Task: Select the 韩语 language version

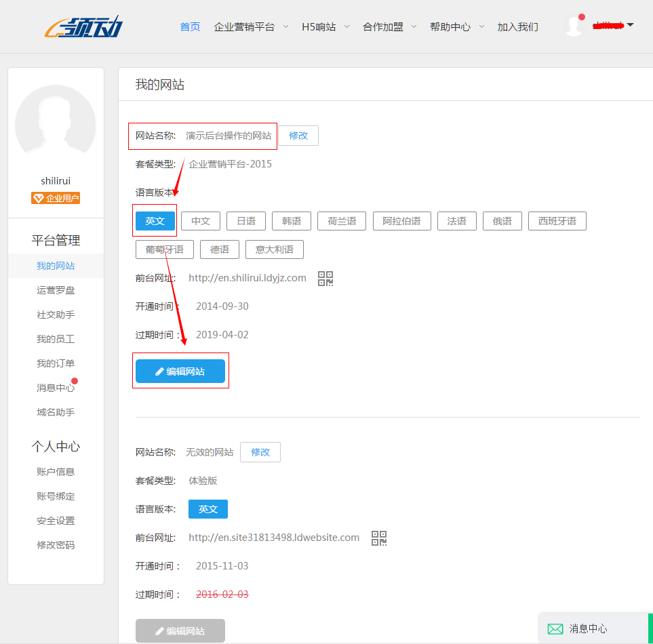Action: [291, 220]
